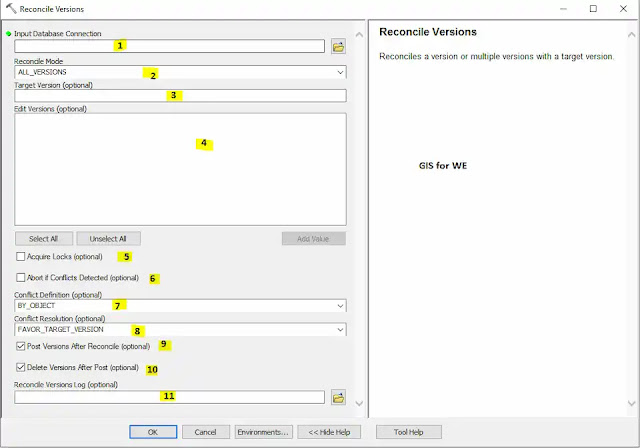Click the Unselect All button
This screenshot has width=640, height=448.
pos(109,239)
